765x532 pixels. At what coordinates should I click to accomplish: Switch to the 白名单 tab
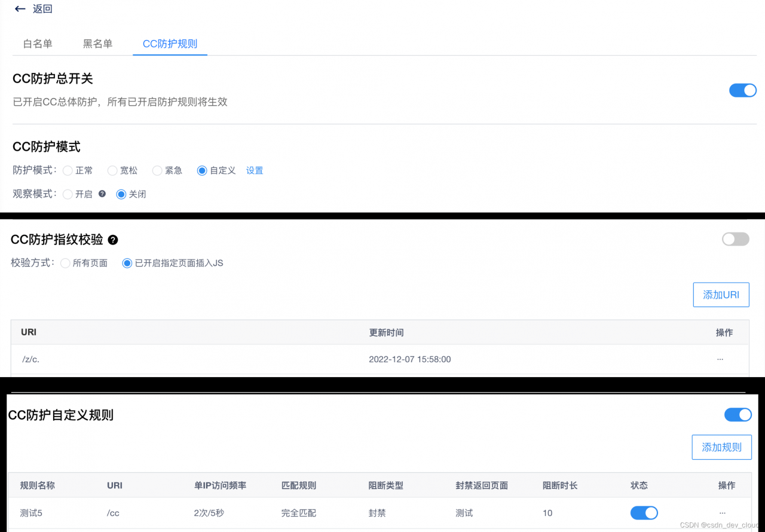pos(37,43)
